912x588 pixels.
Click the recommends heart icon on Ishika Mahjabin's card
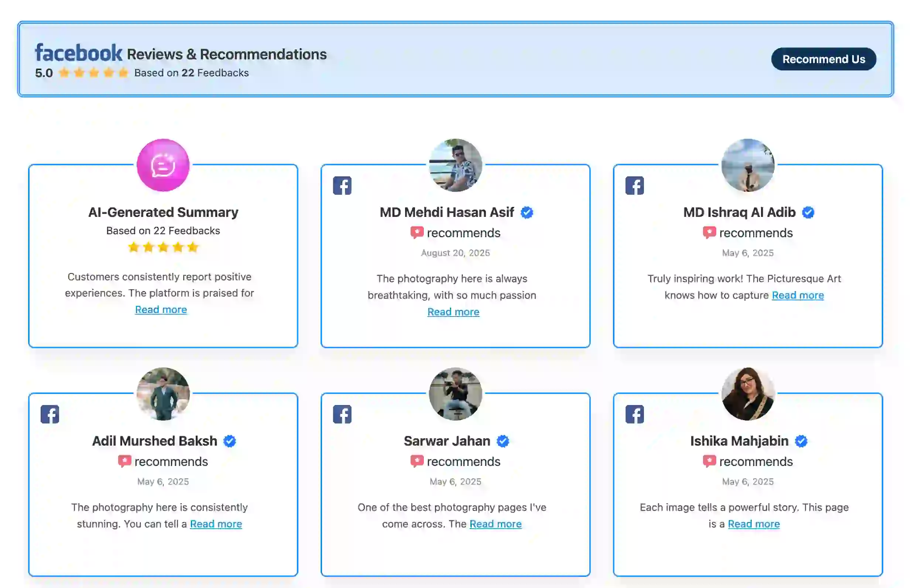(710, 461)
